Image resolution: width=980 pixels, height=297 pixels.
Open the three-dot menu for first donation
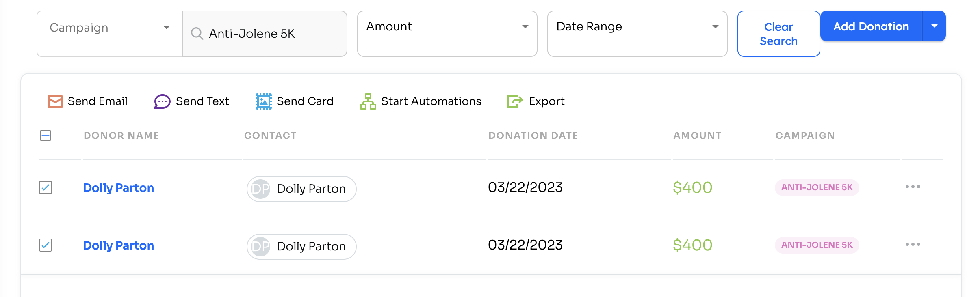click(913, 187)
